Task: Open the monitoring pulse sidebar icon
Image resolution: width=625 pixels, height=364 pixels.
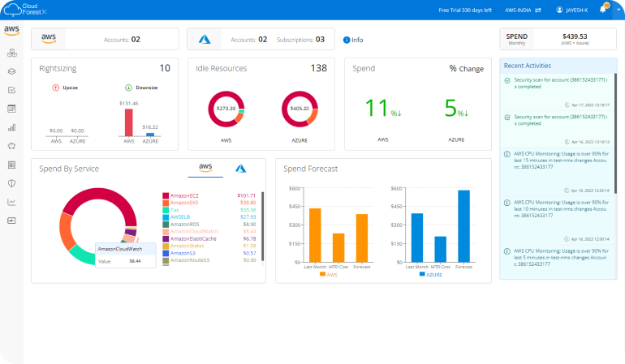Action: 12,221
